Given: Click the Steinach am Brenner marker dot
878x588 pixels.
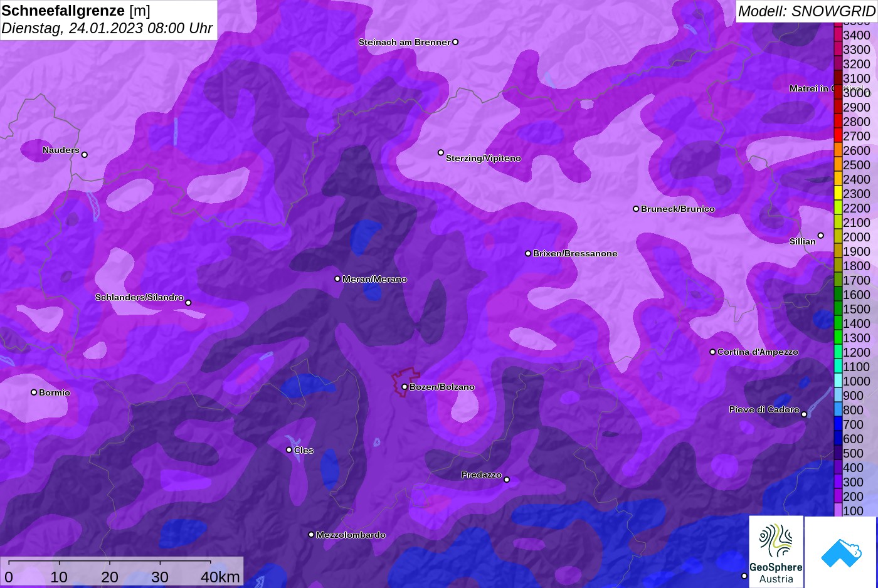Looking at the screenshot, I should 455,42.
